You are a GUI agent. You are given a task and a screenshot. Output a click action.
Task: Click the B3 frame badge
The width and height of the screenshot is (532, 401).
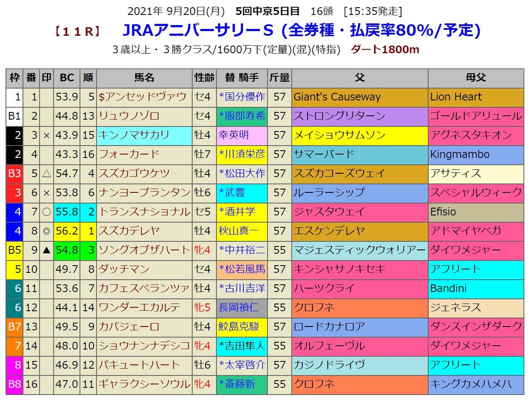(x=15, y=173)
